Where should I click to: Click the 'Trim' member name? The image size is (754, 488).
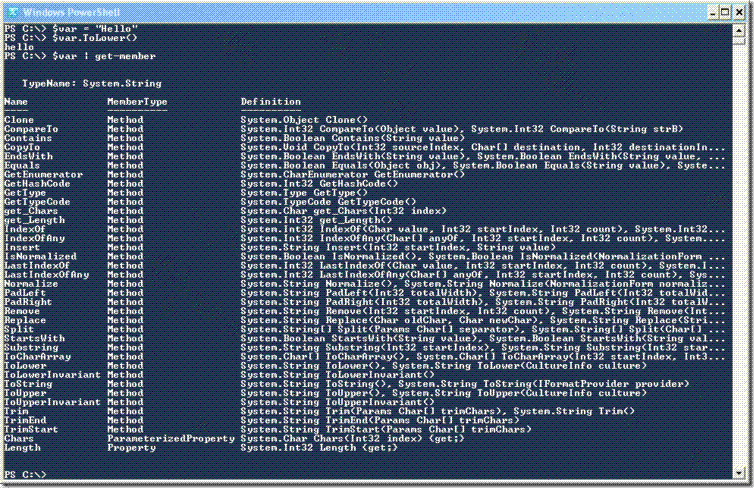point(16,411)
